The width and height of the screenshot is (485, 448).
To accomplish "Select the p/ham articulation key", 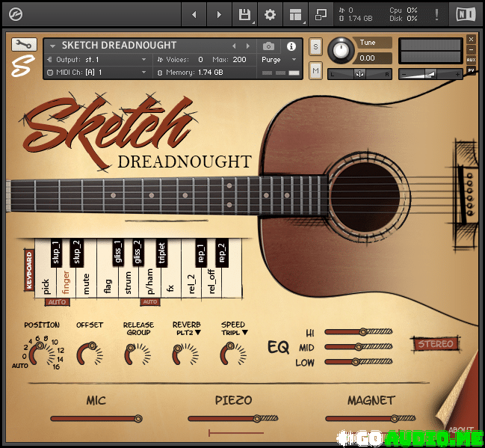I will click(149, 282).
